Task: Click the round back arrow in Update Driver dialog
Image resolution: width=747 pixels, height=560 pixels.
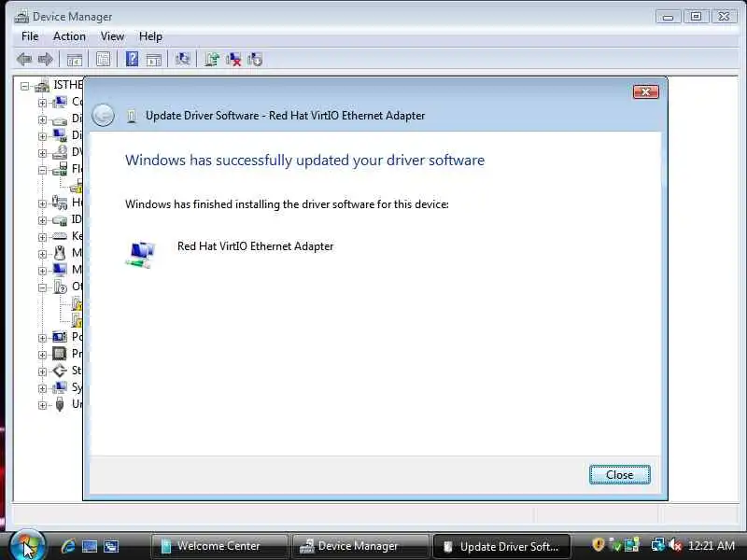Action: tap(103, 115)
